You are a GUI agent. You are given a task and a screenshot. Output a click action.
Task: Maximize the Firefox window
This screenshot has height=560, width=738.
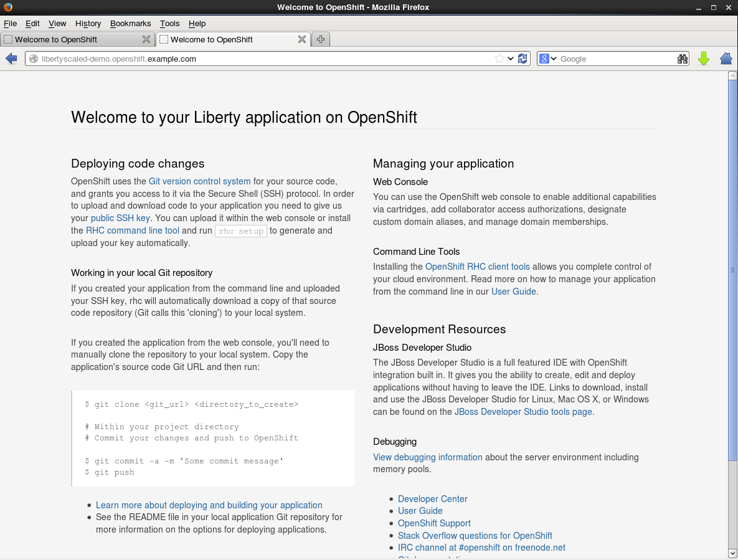714,7
